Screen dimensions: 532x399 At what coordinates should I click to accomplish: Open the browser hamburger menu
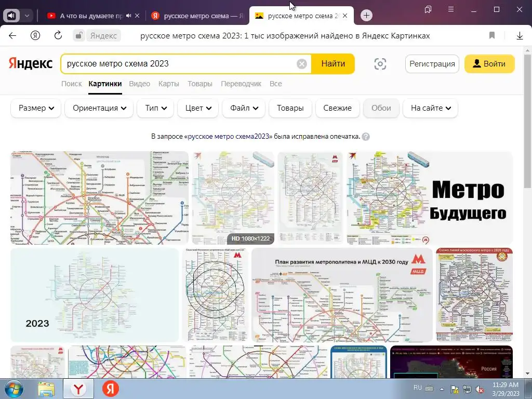(451, 9)
